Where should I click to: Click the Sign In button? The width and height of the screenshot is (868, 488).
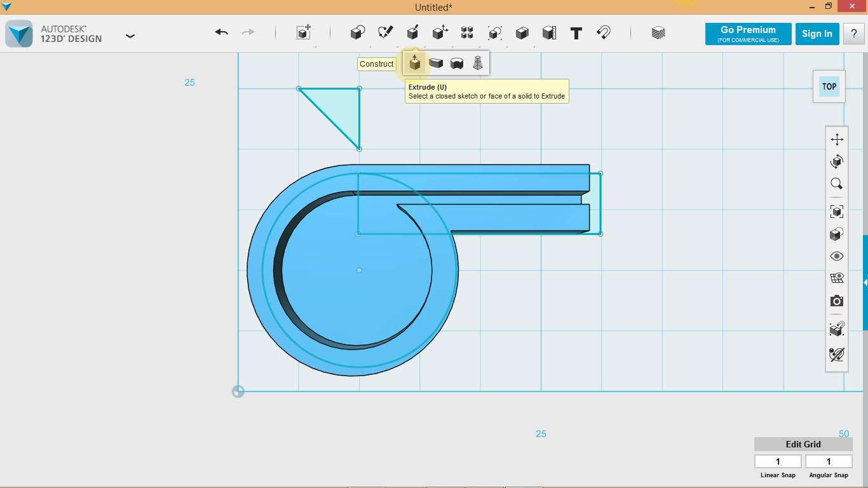tap(817, 34)
